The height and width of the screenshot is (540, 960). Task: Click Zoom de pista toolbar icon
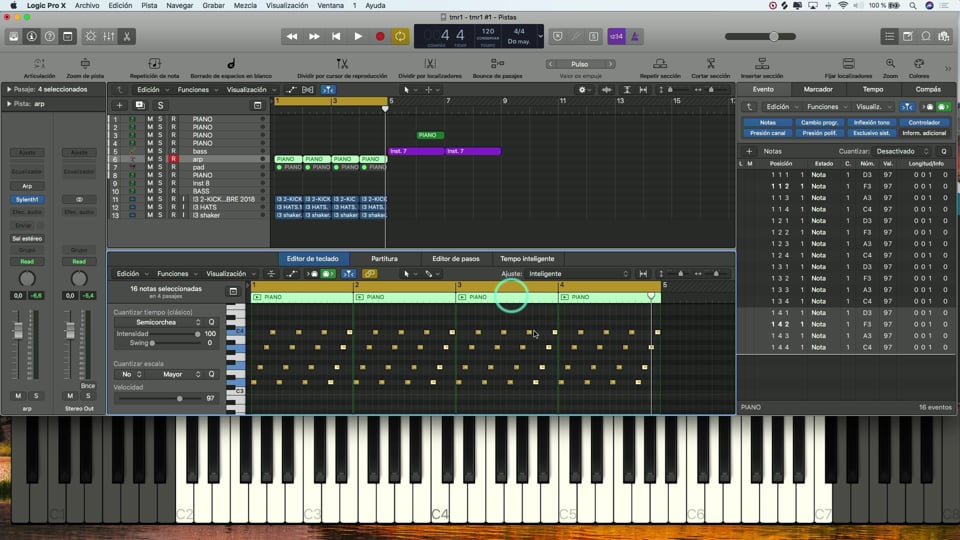pos(85,64)
